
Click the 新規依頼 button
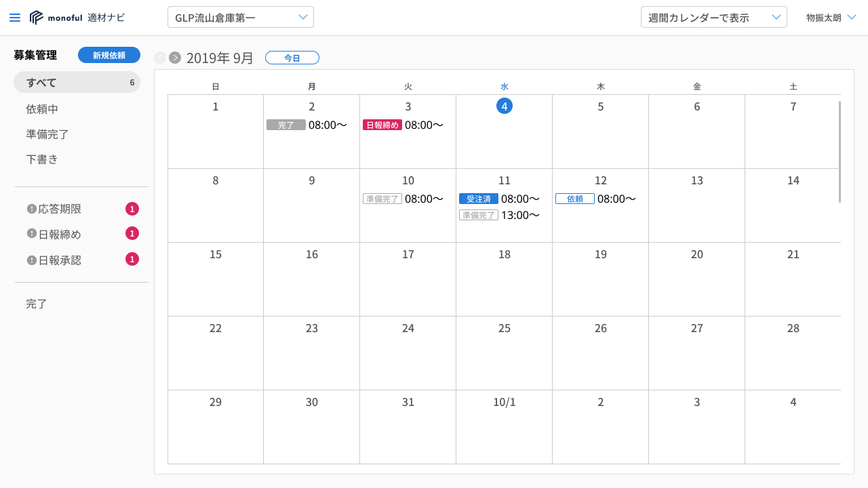click(109, 55)
